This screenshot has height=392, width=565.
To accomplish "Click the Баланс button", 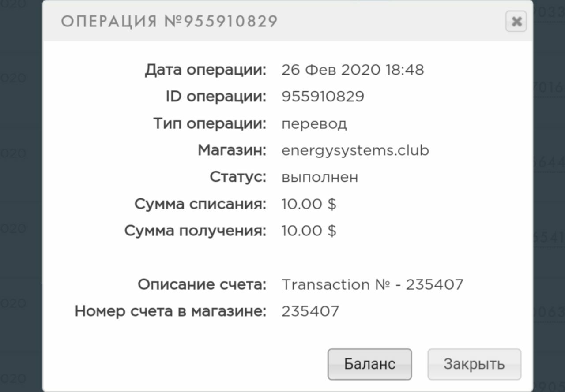I will [x=369, y=364].
